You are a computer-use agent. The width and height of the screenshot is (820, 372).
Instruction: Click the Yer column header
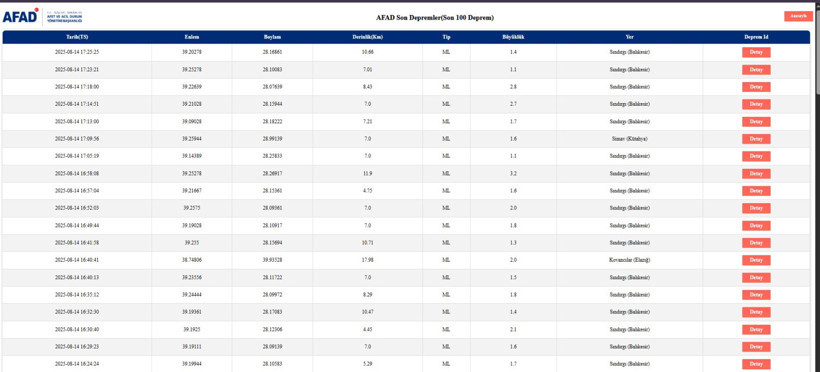(630, 37)
